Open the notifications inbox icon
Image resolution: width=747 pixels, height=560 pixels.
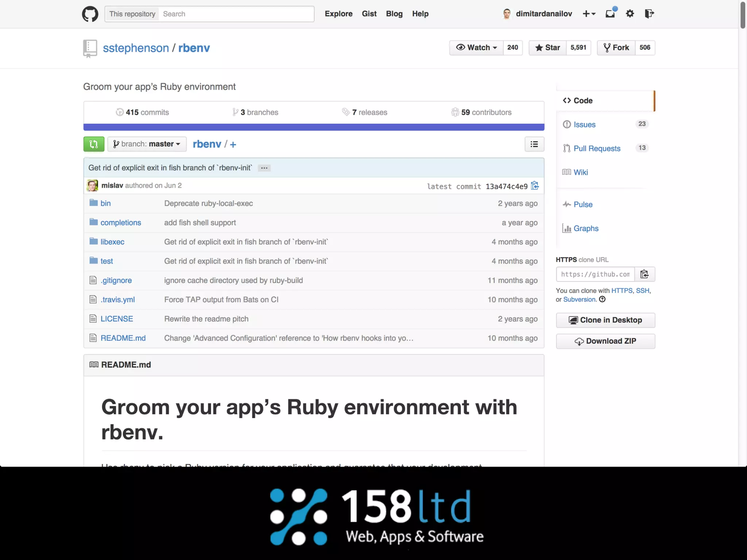611,13
